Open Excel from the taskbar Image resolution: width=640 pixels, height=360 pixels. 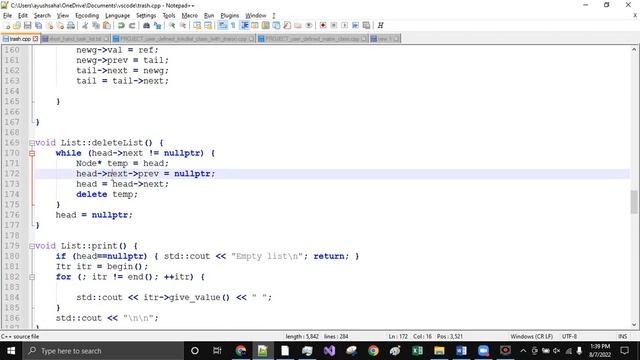coord(417,351)
